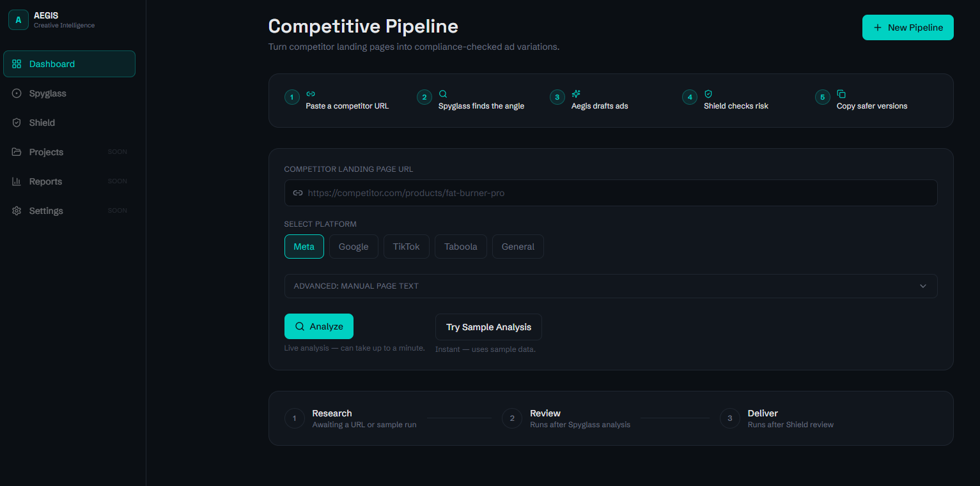Click the Spyglass finds the angle text
This screenshot has width=980, height=486.
481,106
